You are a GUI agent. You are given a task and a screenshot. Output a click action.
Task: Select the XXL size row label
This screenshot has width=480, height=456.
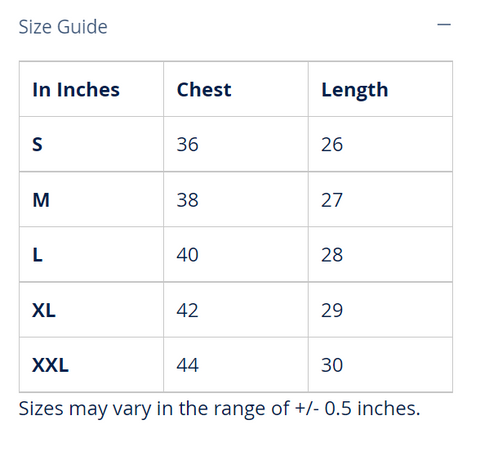50,365
